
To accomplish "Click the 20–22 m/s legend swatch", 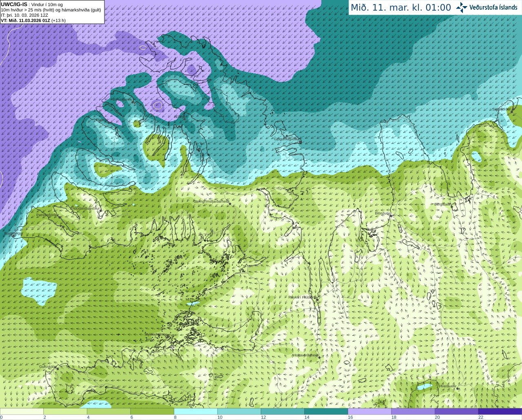I will [x=457, y=411].
